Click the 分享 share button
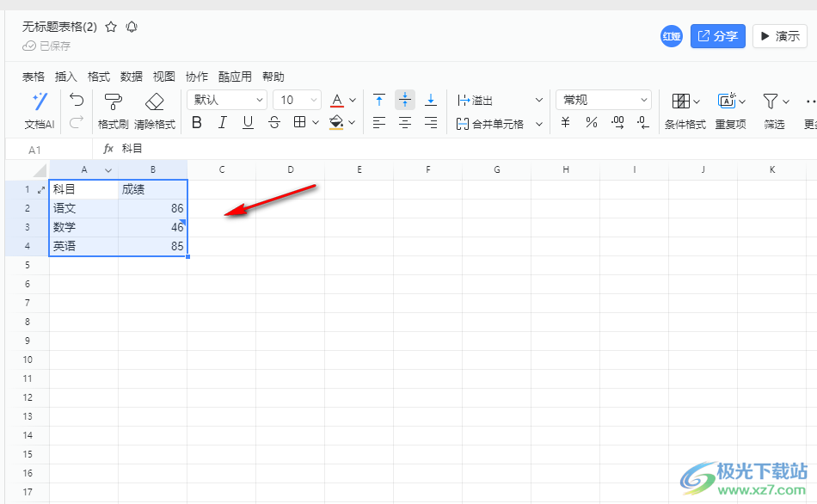Viewport: 817px width, 504px height. point(718,36)
